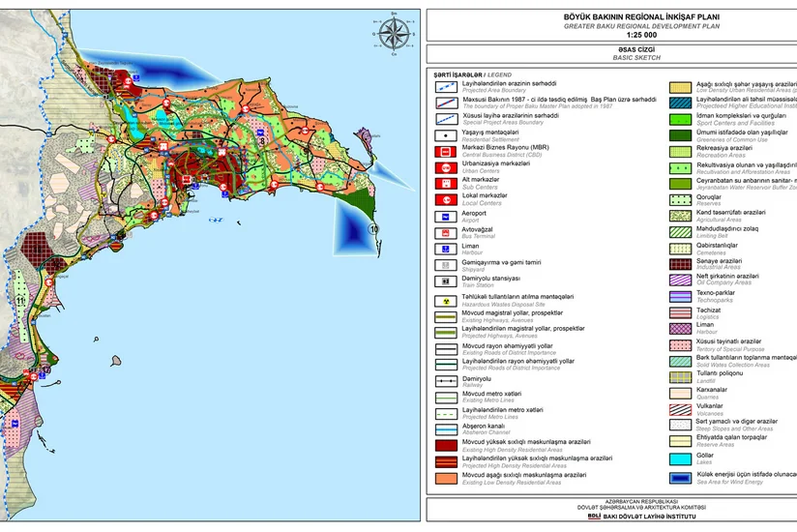This screenshot has height=532, width=797.
Task: Click the Territory of Special Purpose swatch
Action: (x=680, y=345)
